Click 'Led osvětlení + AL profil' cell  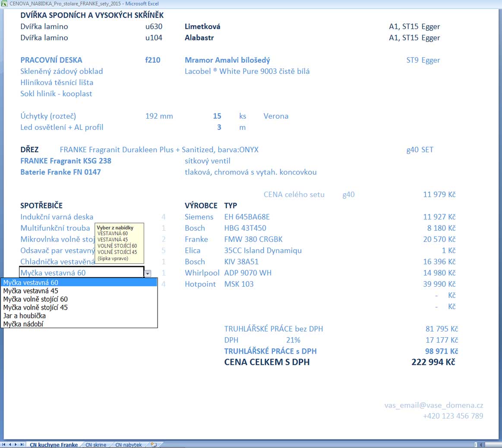click(62, 127)
